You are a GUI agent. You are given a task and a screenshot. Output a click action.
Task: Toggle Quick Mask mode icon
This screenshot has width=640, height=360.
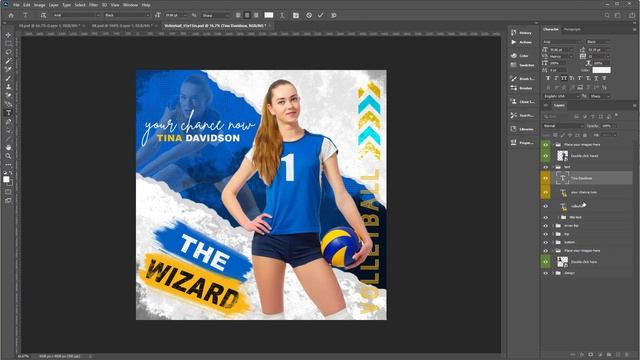point(8,191)
